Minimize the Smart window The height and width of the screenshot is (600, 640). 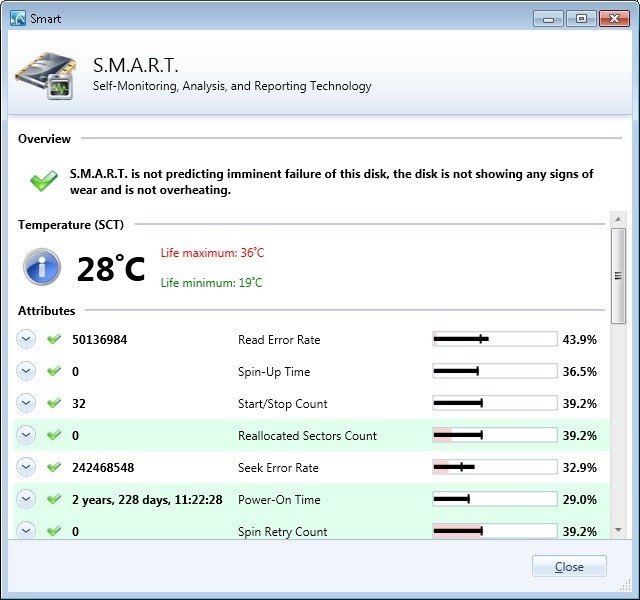[x=549, y=19]
